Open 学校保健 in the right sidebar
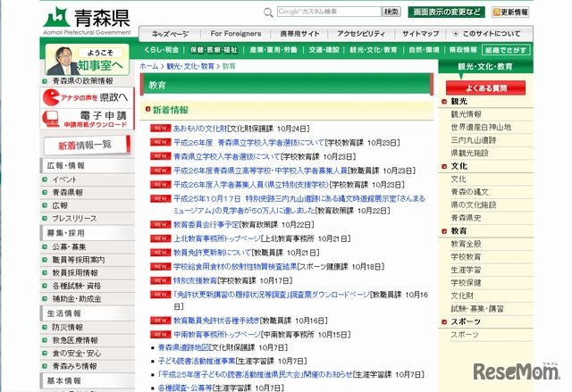 466,283
